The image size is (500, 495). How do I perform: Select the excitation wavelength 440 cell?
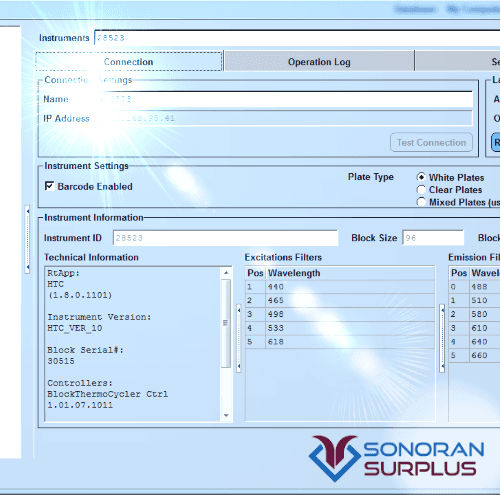point(350,287)
